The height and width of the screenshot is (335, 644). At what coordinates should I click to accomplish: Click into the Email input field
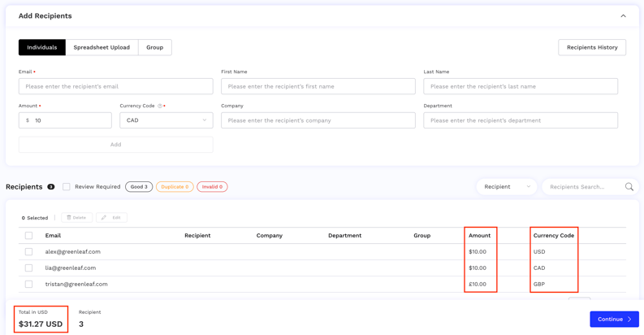point(115,86)
